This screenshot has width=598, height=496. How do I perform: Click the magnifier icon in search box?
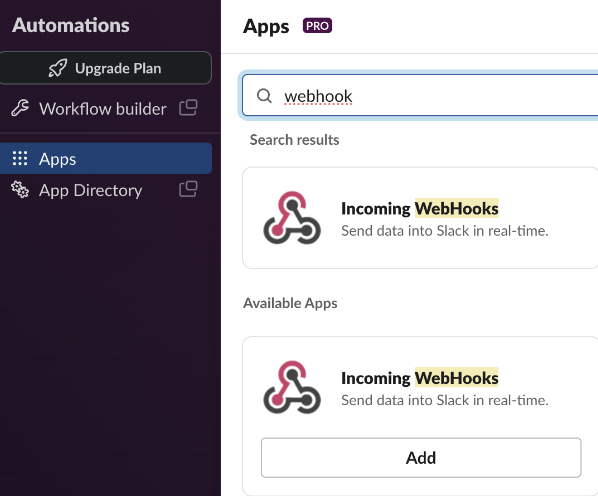point(264,96)
